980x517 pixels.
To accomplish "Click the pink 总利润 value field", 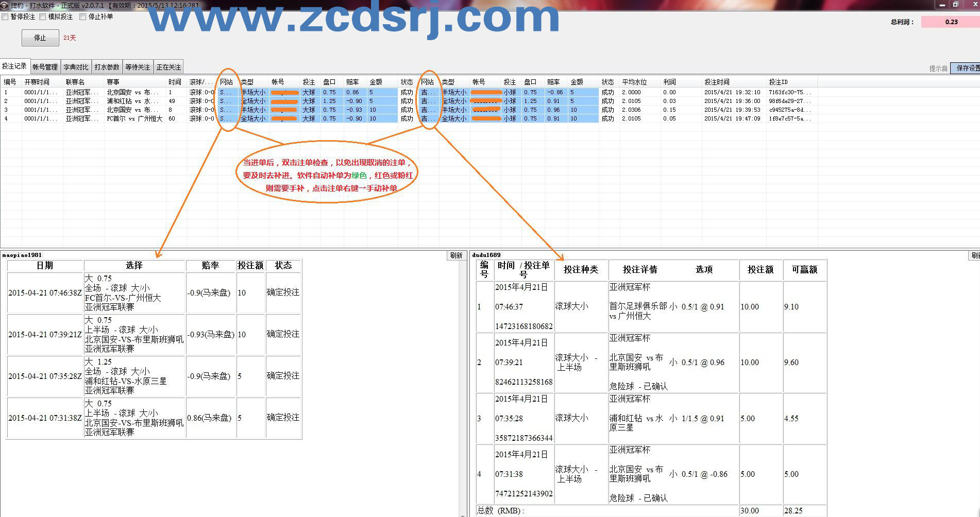I will point(951,22).
